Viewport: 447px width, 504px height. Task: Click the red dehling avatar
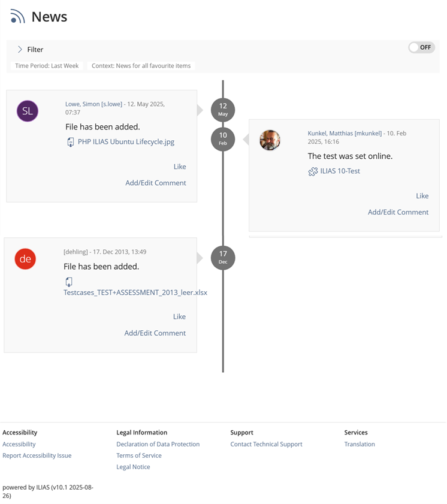tap(26, 259)
